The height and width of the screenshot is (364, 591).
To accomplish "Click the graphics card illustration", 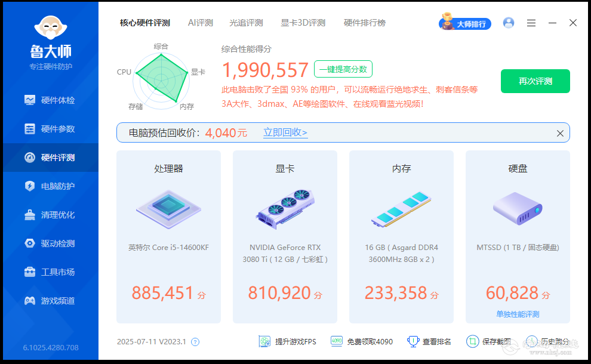I will click(285, 209).
